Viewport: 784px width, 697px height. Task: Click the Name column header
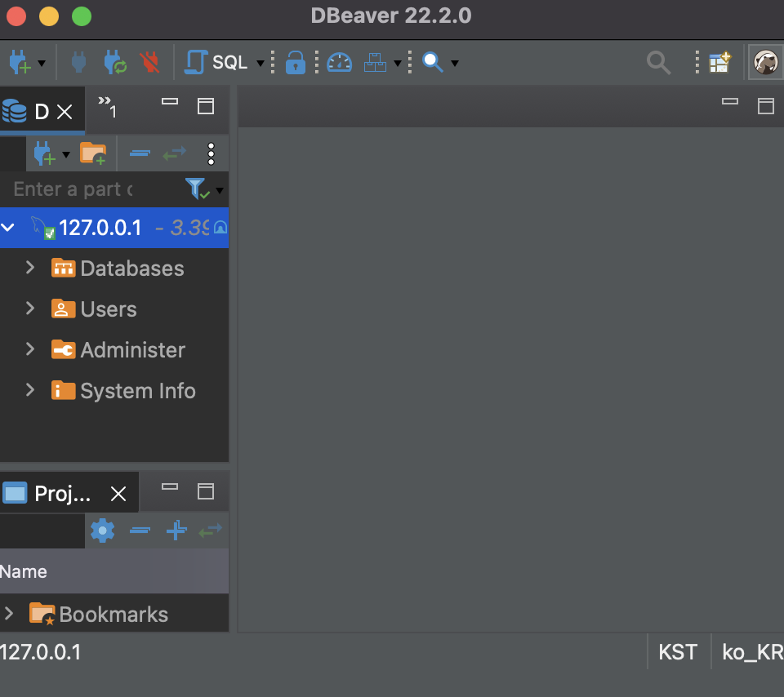point(114,571)
